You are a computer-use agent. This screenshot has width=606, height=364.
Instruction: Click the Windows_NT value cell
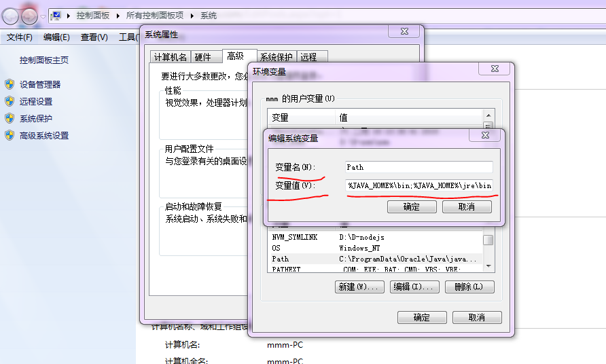click(x=359, y=248)
